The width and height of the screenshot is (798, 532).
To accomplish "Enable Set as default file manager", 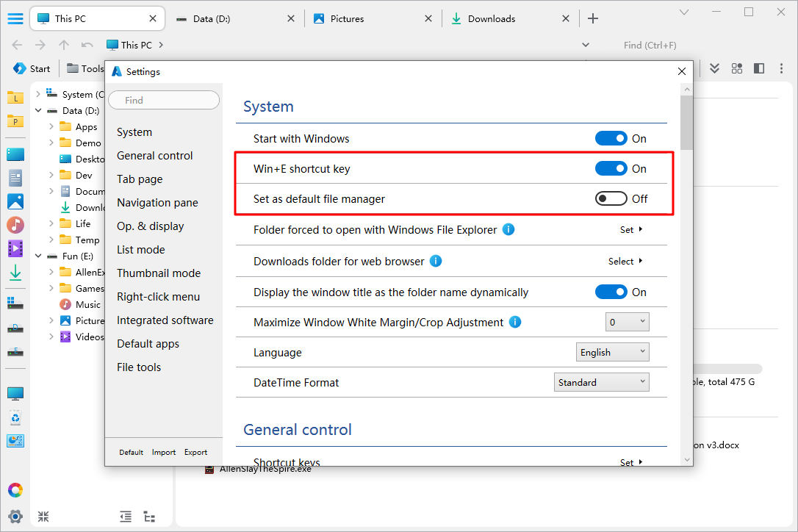I will [611, 198].
